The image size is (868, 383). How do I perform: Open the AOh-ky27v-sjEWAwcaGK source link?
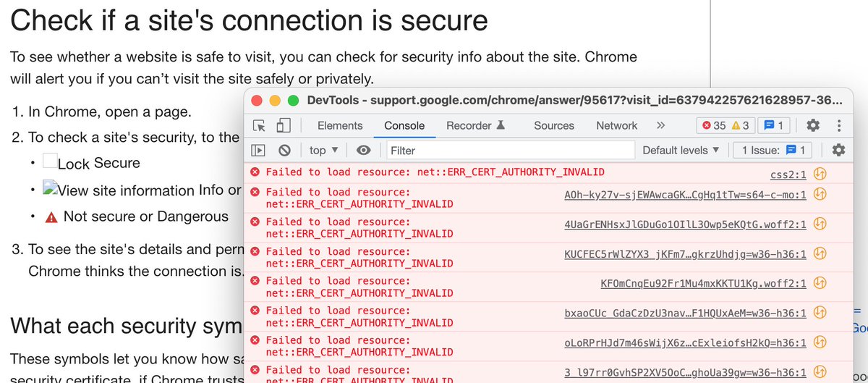click(x=685, y=195)
